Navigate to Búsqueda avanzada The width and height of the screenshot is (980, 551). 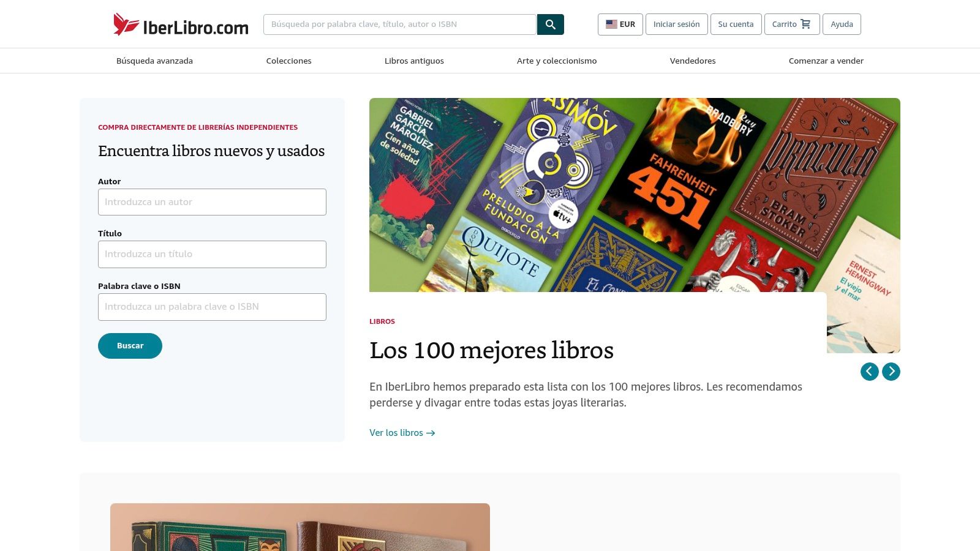[x=154, y=61]
